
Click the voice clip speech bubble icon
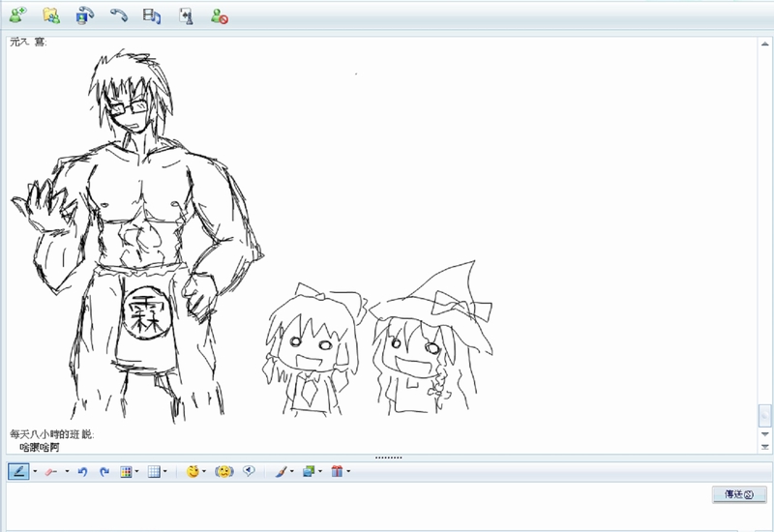(249, 472)
